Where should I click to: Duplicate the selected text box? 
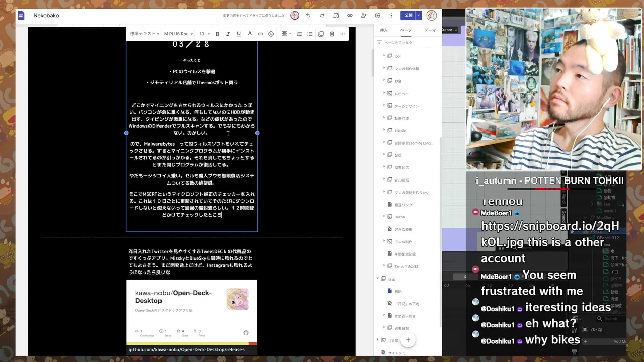[x=321, y=34]
